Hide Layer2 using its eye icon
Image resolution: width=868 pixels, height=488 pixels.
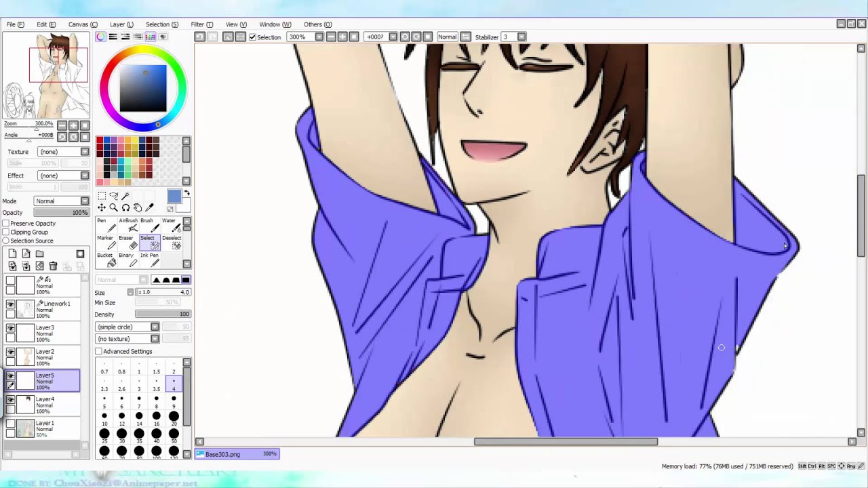tap(10, 352)
